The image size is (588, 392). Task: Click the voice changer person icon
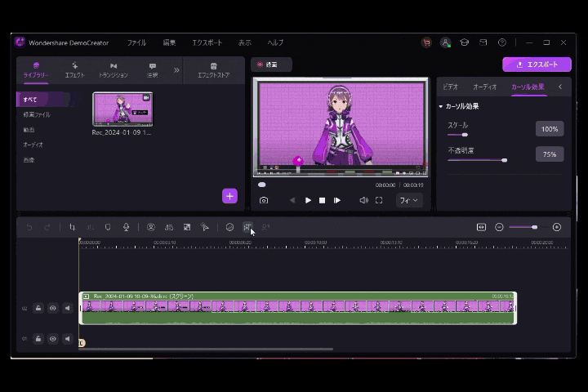(x=265, y=227)
